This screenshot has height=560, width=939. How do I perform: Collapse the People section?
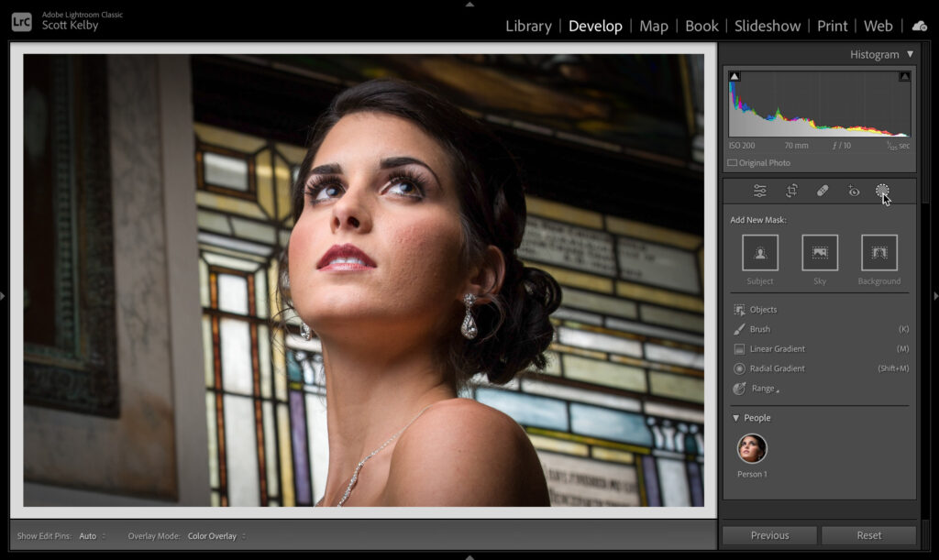coord(736,418)
